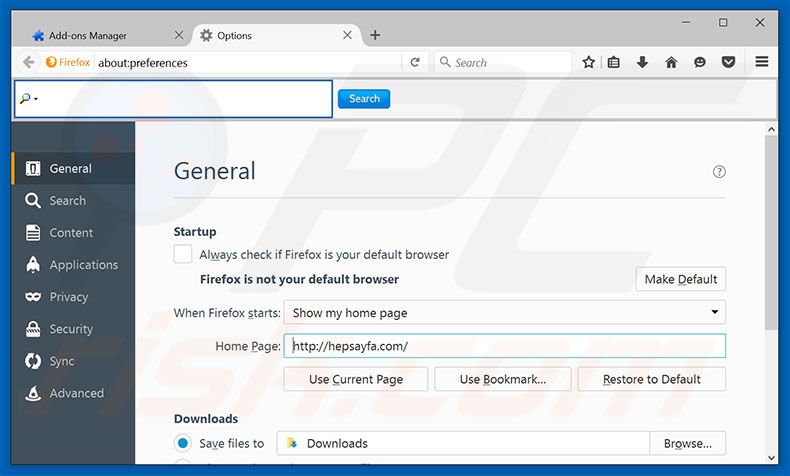Image resolution: width=790 pixels, height=476 pixels.
Task: Click the scrollbar down arrow
Action: pyautogui.click(x=771, y=457)
